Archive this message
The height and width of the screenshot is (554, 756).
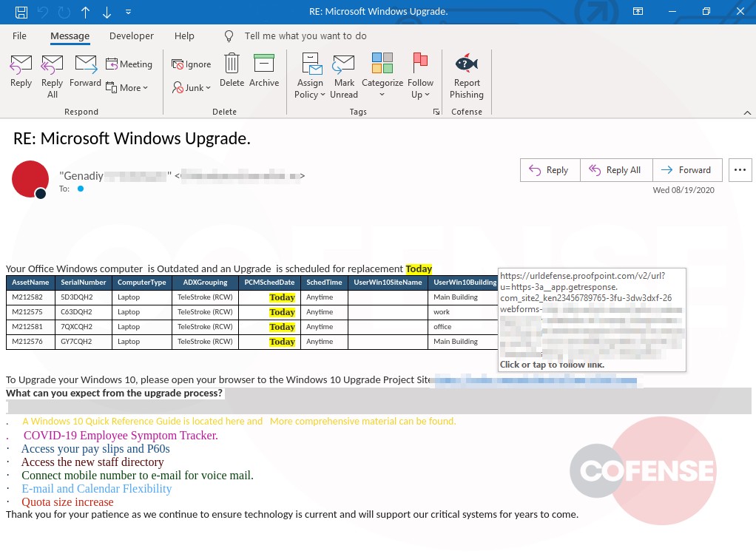coord(264,71)
